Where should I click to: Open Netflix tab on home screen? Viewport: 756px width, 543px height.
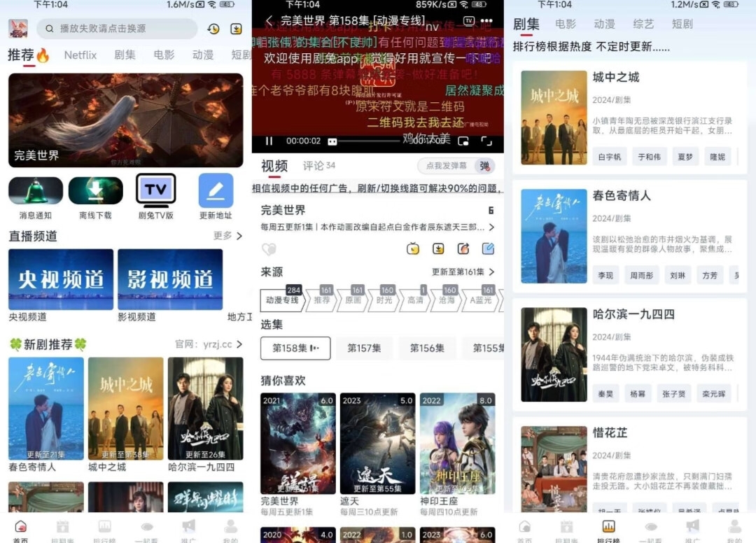80,55
